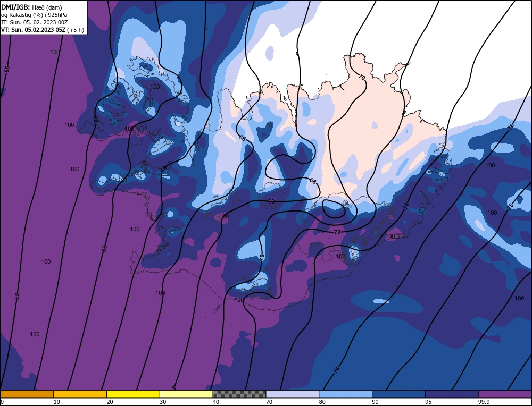This screenshot has width=532, height=406.
Task: Click the legend value '80'
Action: click(x=322, y=402)
